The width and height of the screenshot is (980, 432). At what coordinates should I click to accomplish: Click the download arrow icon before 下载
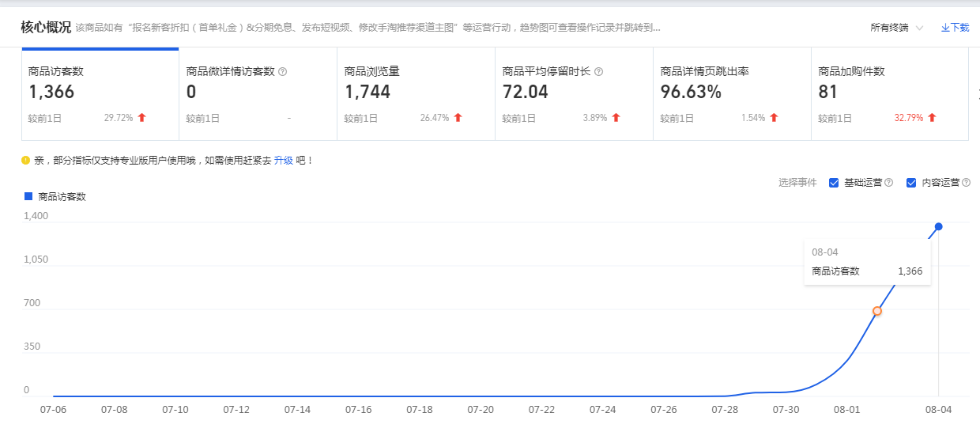coord(944,28)
